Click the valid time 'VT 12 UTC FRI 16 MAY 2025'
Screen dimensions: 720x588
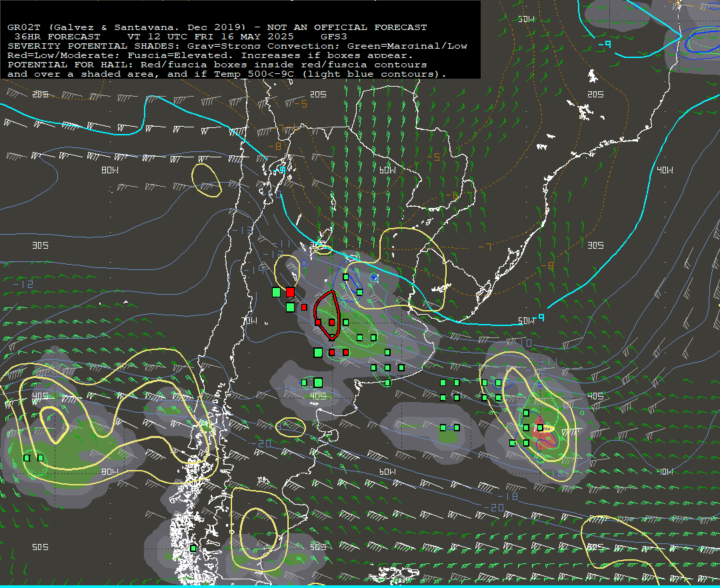[211, 37]
